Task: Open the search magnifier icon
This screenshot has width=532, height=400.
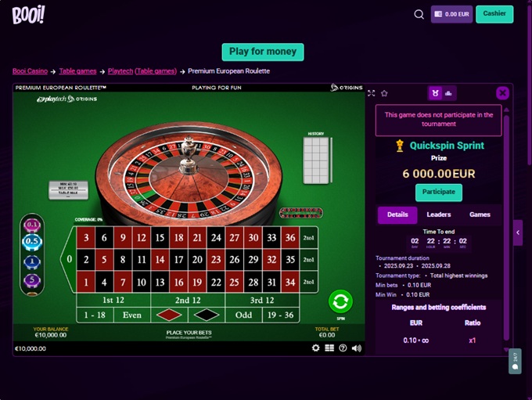Action: coord(419,15)
